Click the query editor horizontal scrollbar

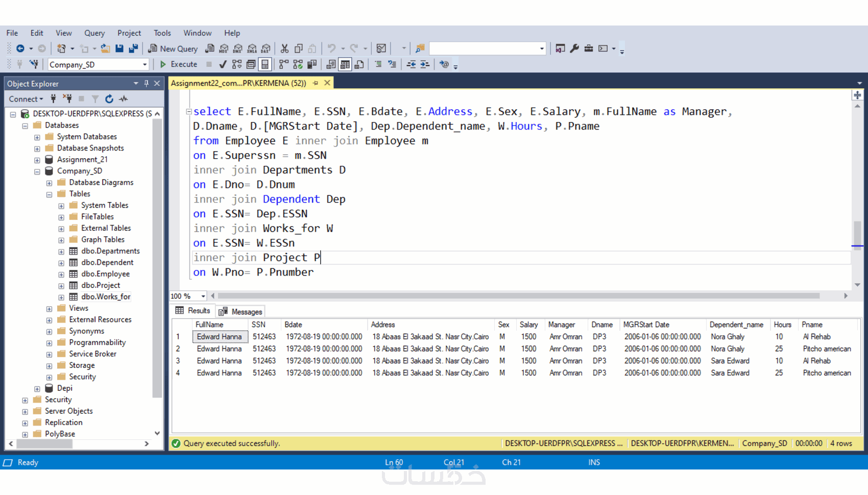tap(519, 296)
